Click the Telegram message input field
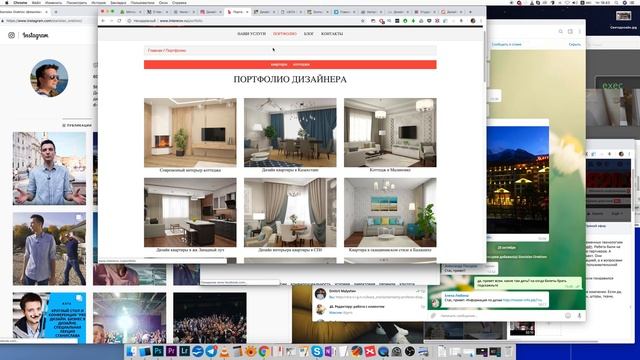This screenshot has width=640, height=360. click(x=500, y=316)
